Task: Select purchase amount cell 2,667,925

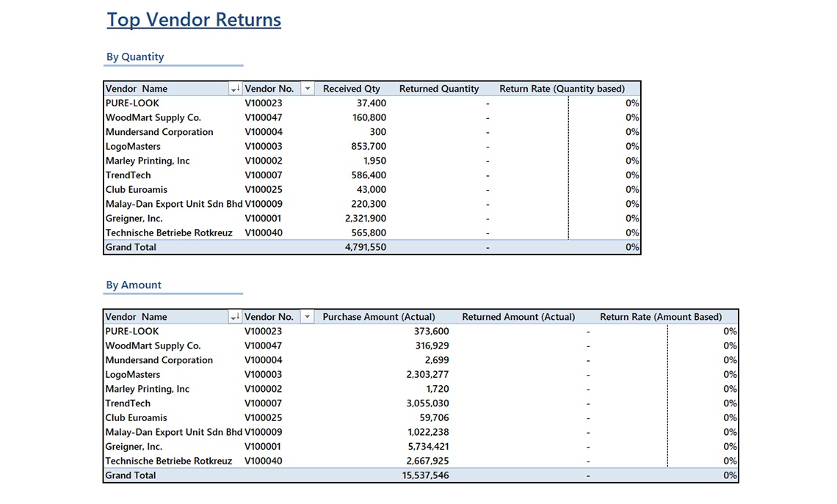Action: [x=427, y=461]
